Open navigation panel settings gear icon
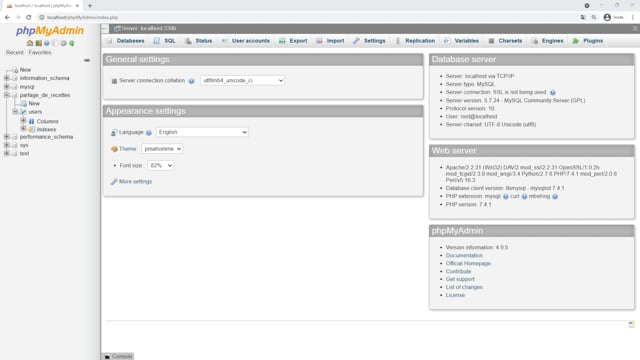The width and height of the screenshot is (640, 360). [x=63, y=43]
